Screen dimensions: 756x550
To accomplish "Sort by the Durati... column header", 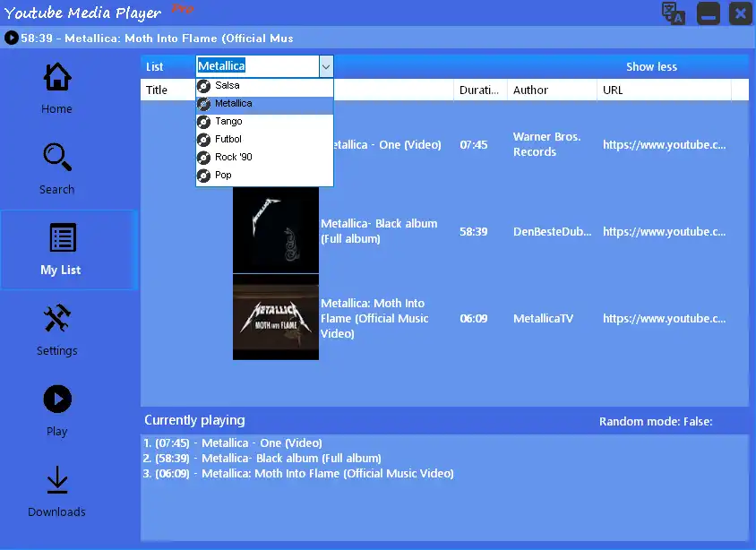I will point(479,90).
